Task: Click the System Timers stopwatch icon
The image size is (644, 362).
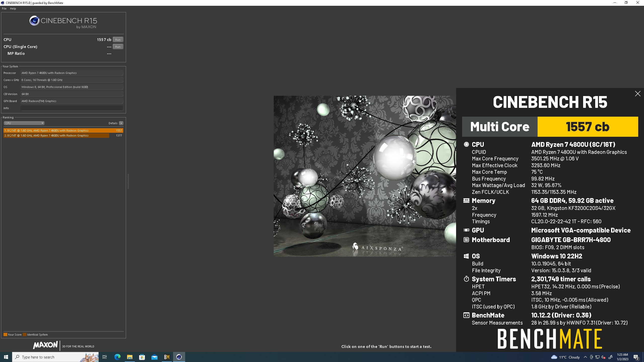Action: pos(466,279)
